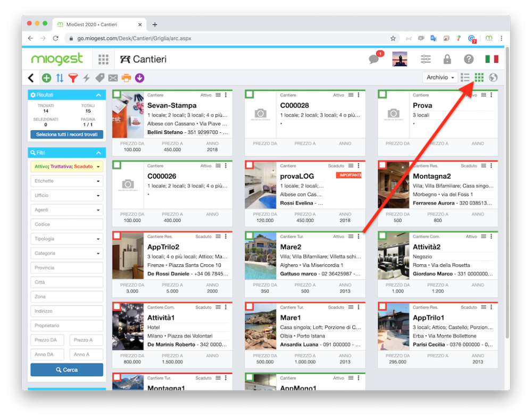Select checkbox on Mare2 card
532x419 pixels.
pyautogui.click(x=250, y=236)
